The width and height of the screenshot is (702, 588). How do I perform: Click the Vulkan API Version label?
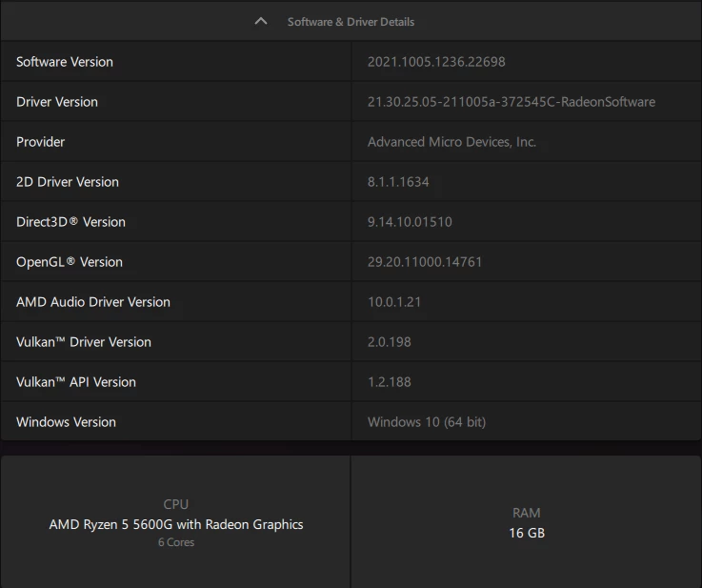point(76,382)
